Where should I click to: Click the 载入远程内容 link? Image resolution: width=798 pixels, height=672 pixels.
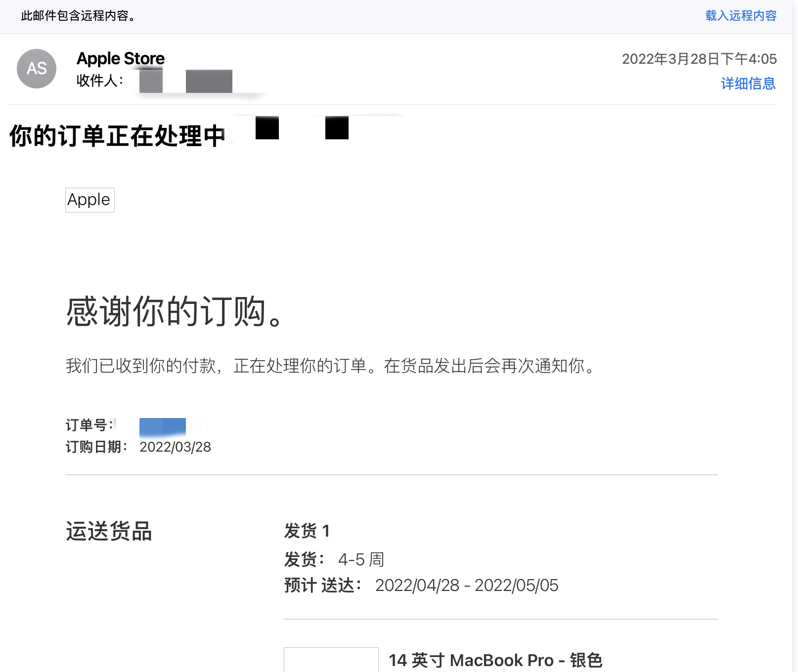pos(741,16)
